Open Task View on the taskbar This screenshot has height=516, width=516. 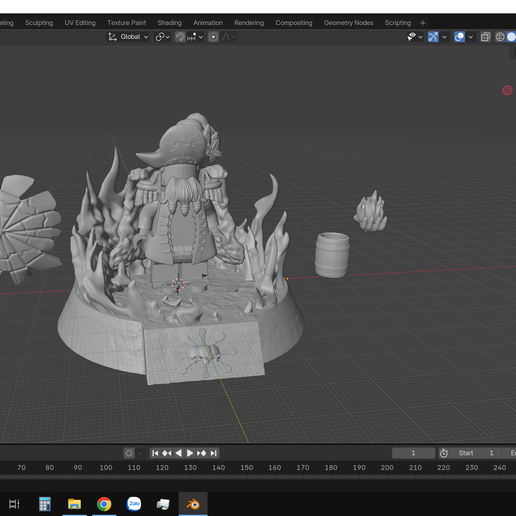pos(14,504)
